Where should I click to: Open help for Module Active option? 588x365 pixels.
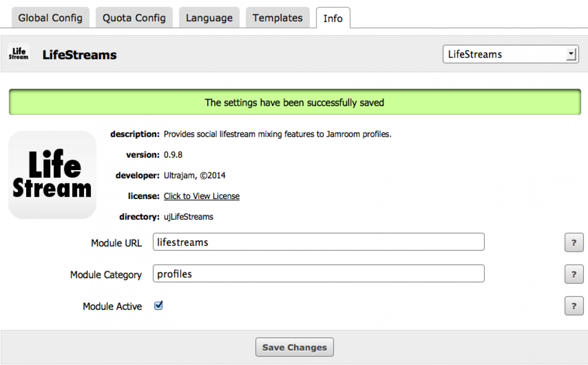click(574, 306)
